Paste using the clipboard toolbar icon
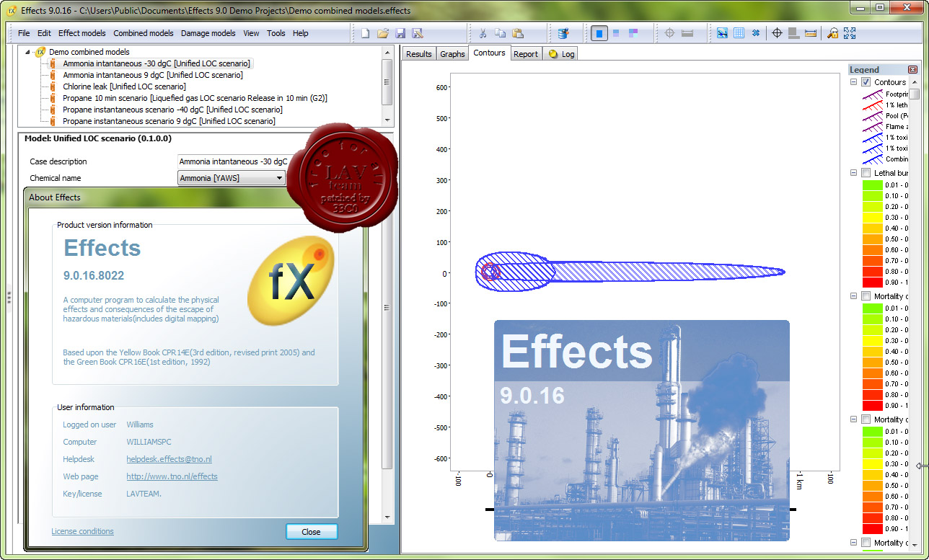929x560 pixels. [517, 33]
